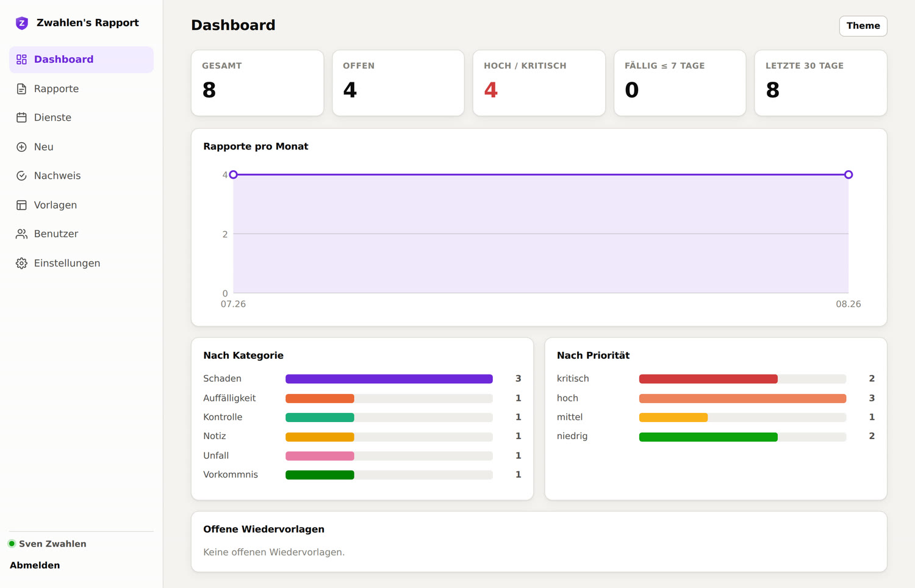Image resolution: width=915 pixels, height=588 pixels.
Task: Open the Vorlagen page
Action: click(x=81, y=205)
